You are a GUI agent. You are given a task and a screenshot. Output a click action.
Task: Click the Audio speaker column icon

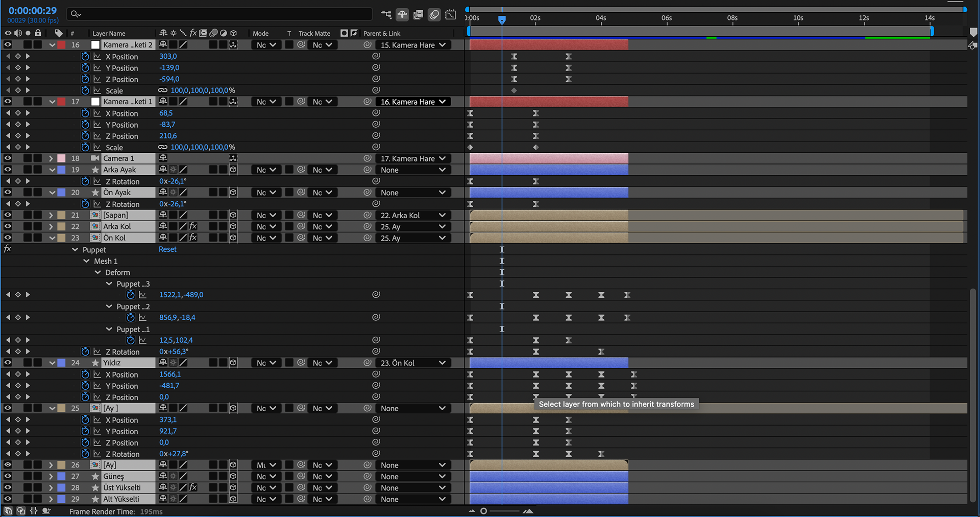coord(18,33)
